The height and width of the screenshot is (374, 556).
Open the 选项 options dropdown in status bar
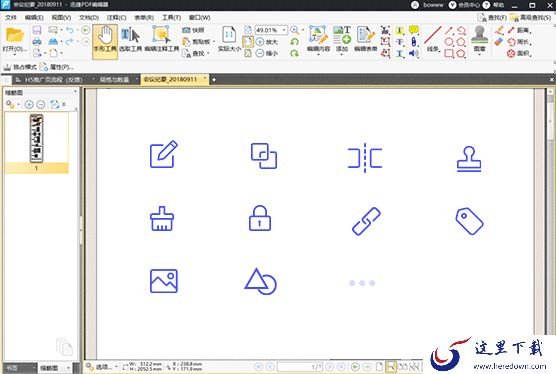pyautogui.click(x=102, y=367)
